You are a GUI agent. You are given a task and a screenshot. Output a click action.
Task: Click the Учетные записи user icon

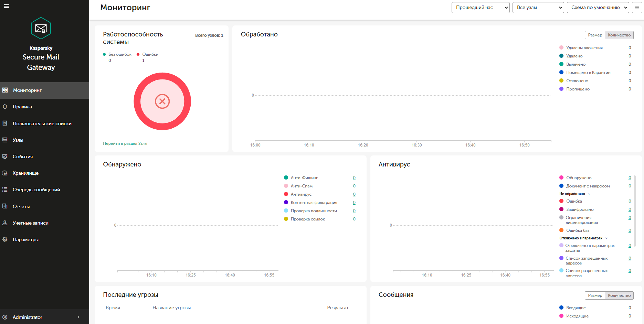click(x=5, y=223)
